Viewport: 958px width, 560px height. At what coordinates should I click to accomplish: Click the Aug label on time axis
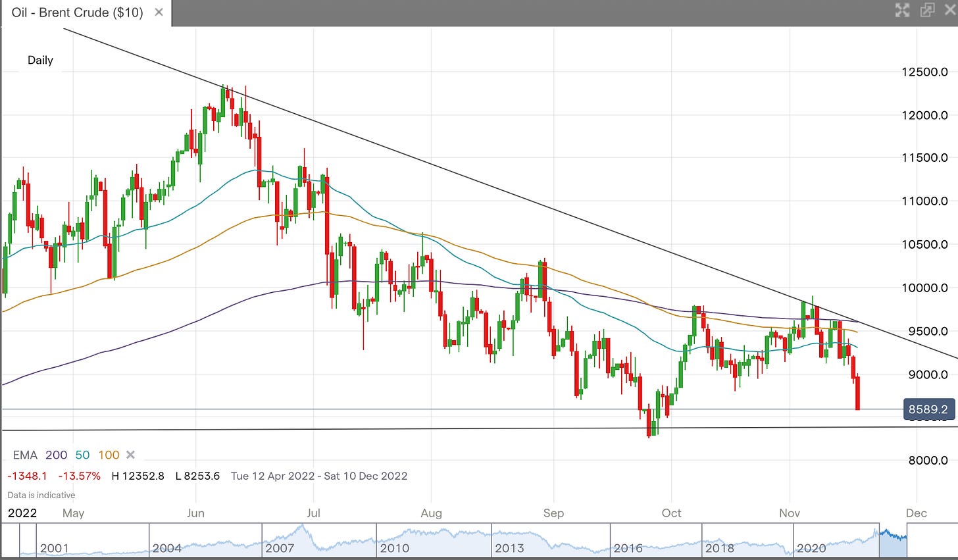431,513
